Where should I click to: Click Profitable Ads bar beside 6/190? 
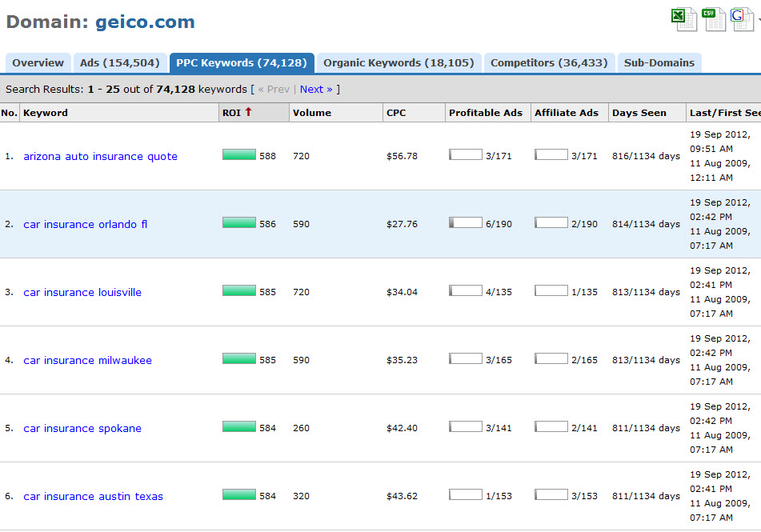tap(466, 222)
